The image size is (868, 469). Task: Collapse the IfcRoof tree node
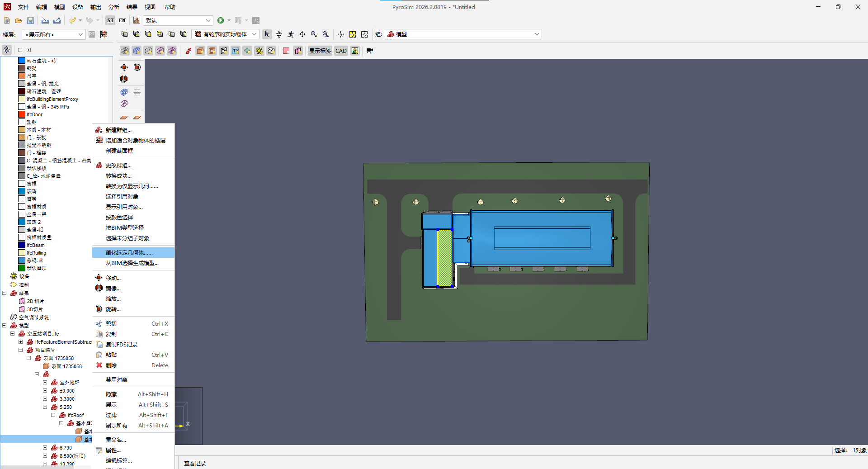pos(53,415)
